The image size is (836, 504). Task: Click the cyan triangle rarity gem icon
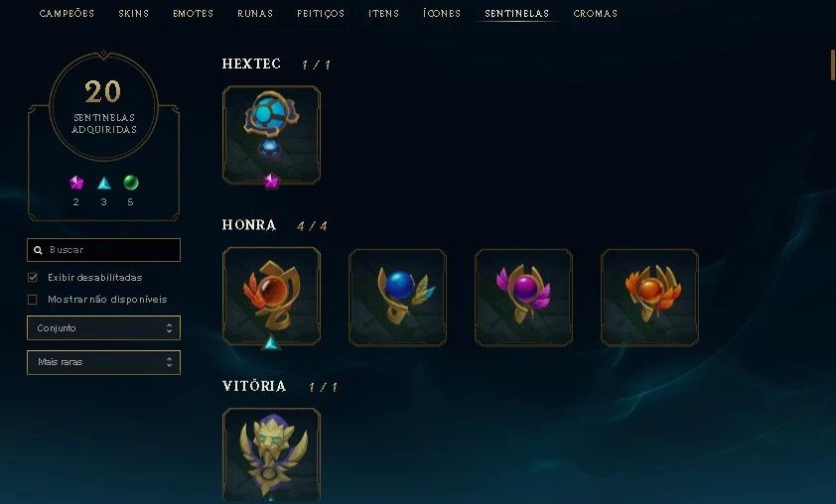point(104,184)
